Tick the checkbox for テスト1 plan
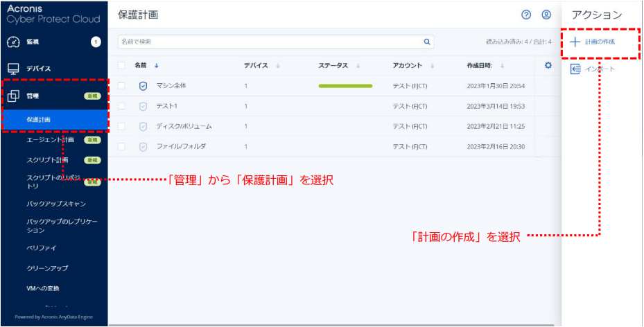Image resolution: width=644 pixels, height=327 pixels. (122, 106)
